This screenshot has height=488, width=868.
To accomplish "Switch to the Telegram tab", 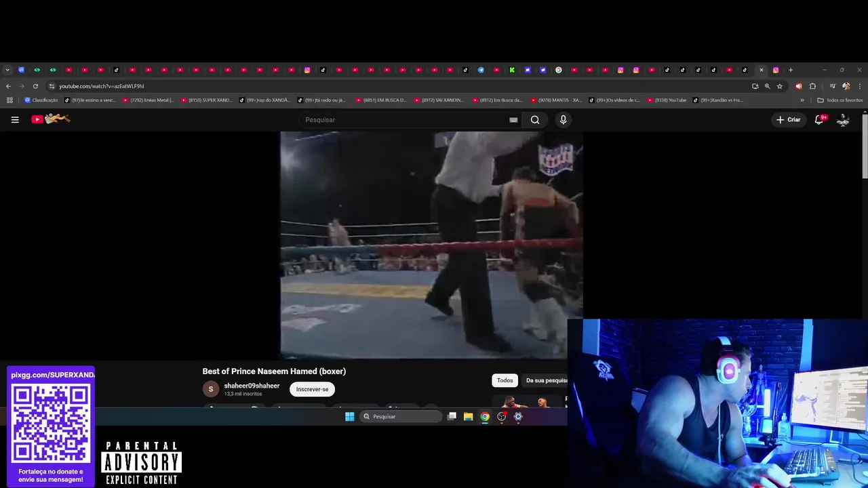I will 481,70.
